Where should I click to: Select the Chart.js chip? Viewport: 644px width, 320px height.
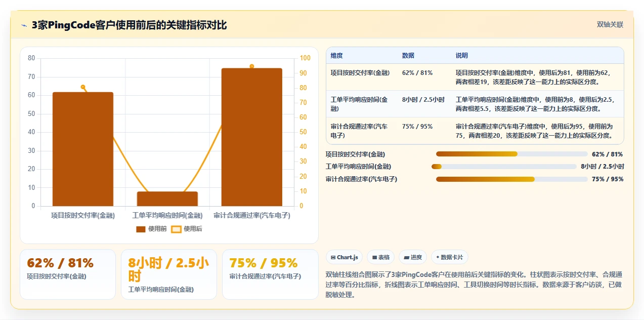point(344,257)
